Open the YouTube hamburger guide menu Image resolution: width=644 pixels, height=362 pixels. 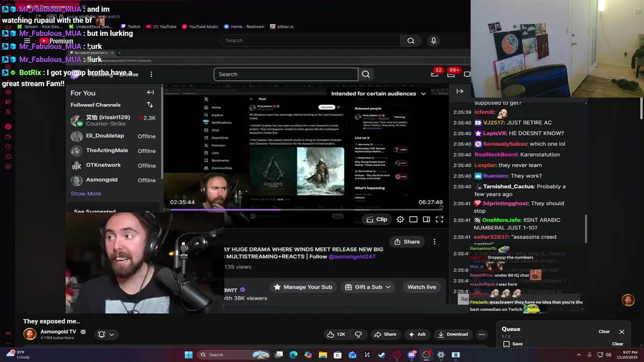click(x=27, y=41)
